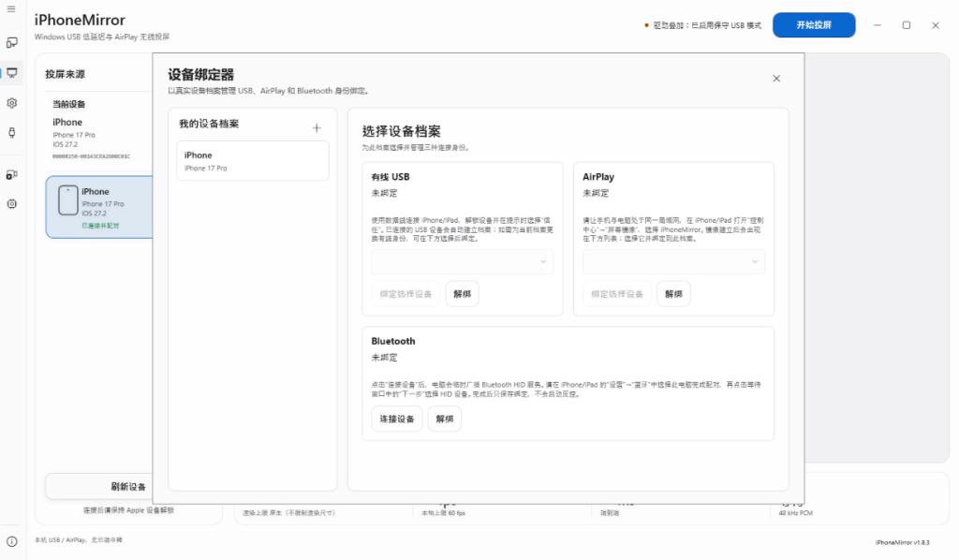
Task: Open the hamburger navigation menu
Action: (11, 9)
